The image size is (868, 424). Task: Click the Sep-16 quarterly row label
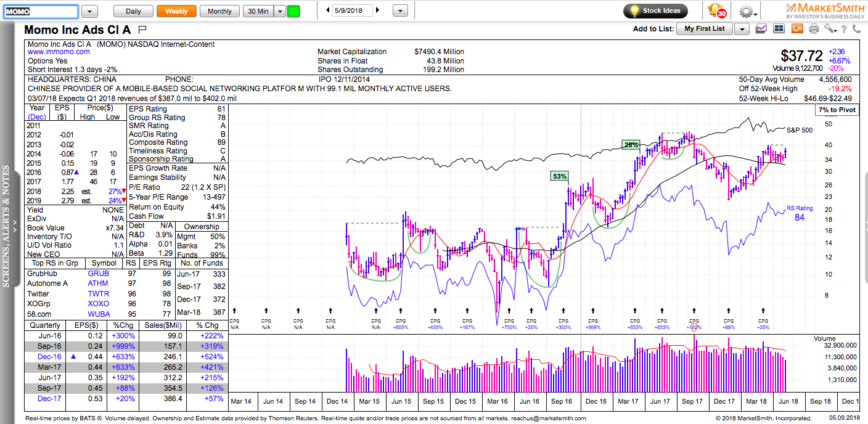pos(49,346)
